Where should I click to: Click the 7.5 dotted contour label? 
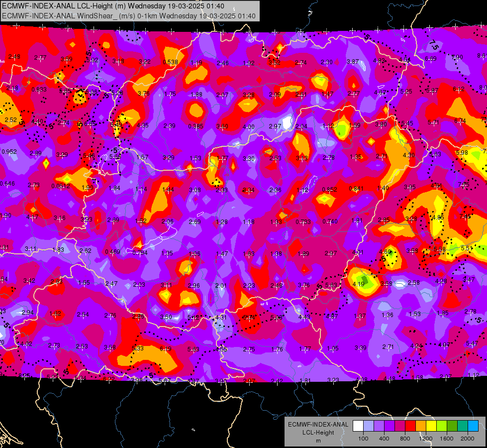pyautogui.click(x=433, y=45)
